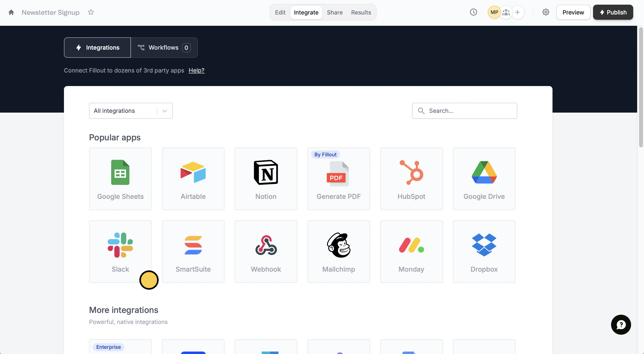
Task: Open the Share tab
Action: (x=335, y=12)
